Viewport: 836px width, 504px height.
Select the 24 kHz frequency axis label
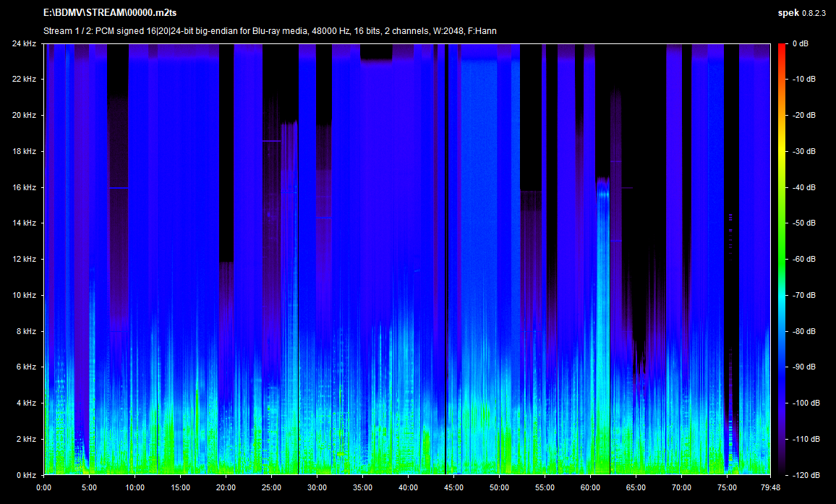[x=24, y=44]
